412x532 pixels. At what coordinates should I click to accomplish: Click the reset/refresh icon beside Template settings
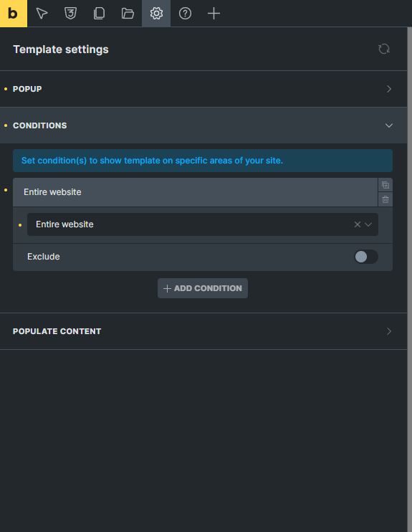384,49
